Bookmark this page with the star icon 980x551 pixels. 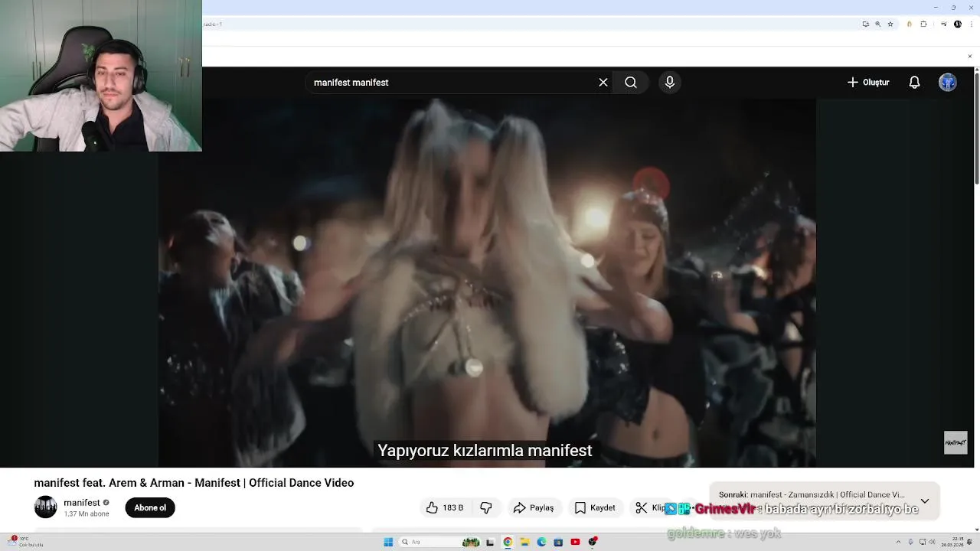tap(890, 24)
